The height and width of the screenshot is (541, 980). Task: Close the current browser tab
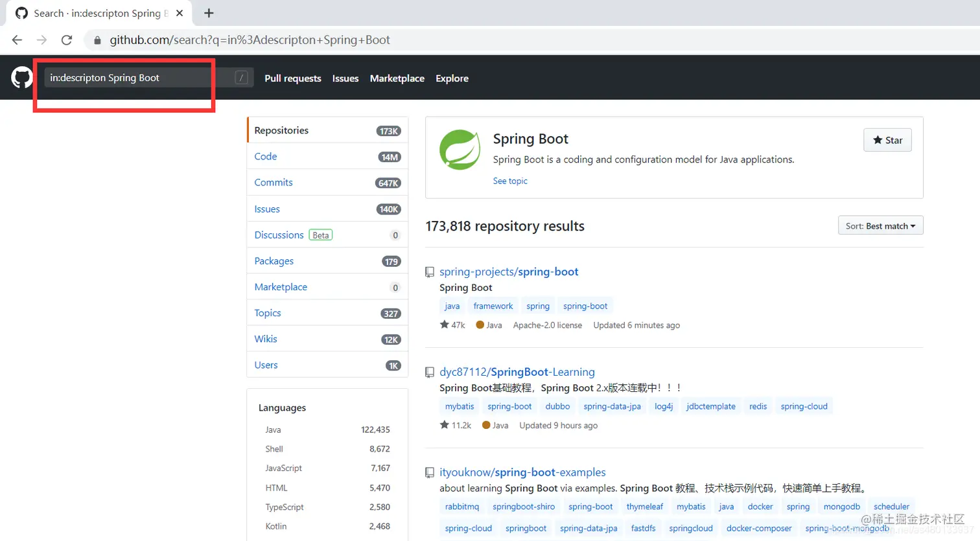(180, 13)
